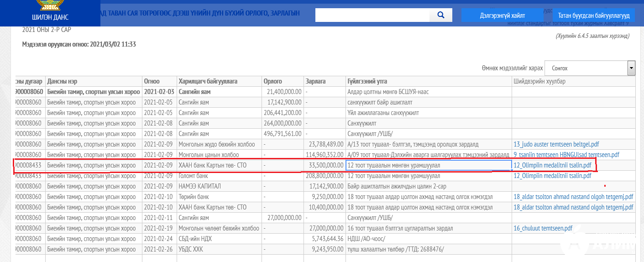Image resolution: width=644 pixels, height=262 pixels.
Task: Focus the search text box
Action: [372, 15]
